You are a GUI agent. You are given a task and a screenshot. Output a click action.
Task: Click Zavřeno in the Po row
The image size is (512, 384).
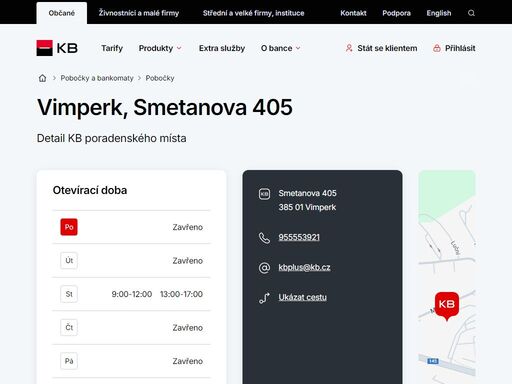pyautogui.click(x=188, y=227)
